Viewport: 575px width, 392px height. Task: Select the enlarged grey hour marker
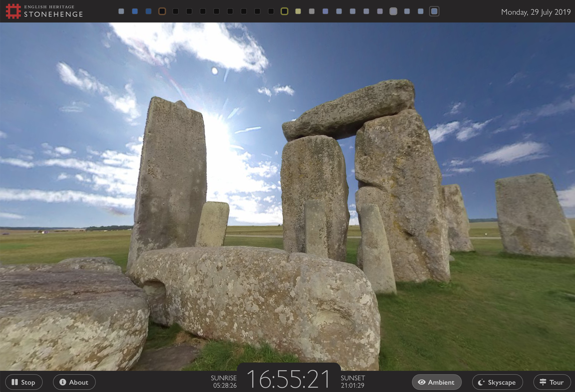tap(393, 11)
